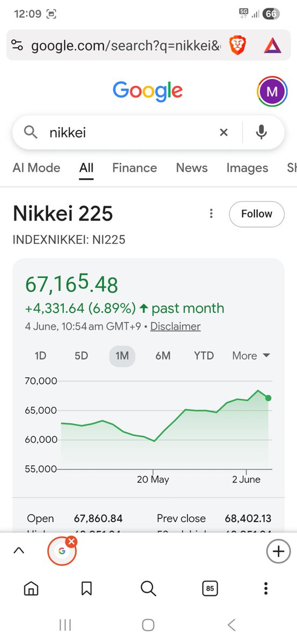This screenshot has height=644, width=297.
Task: Close the Google tab thumbnail badge
Action: click(72, 542)
